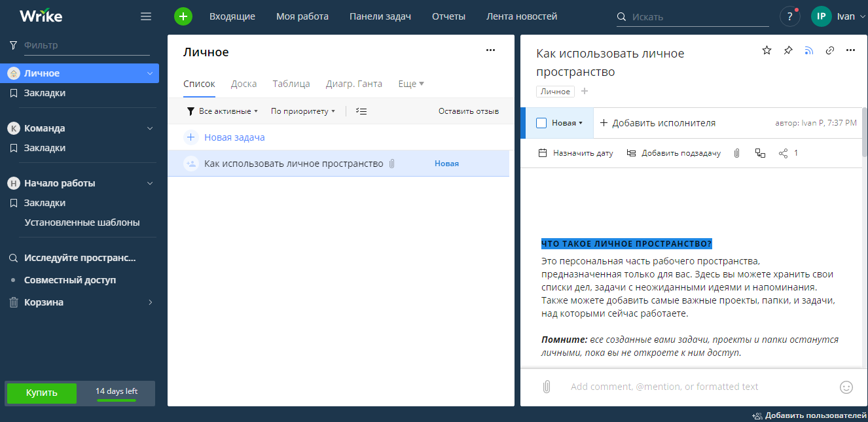Switch to the Диагр. Ганта tab

coord(354,84)
